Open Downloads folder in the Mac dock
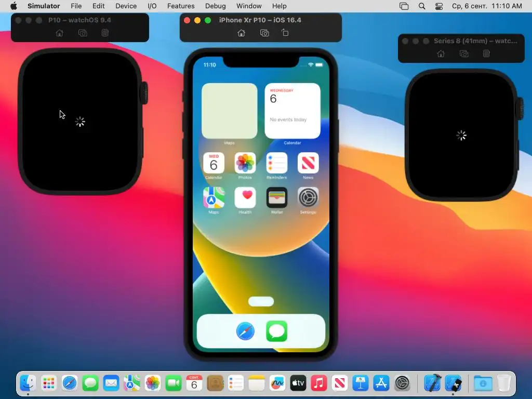Viewport: 532px width, 399px height. point(483,383)
